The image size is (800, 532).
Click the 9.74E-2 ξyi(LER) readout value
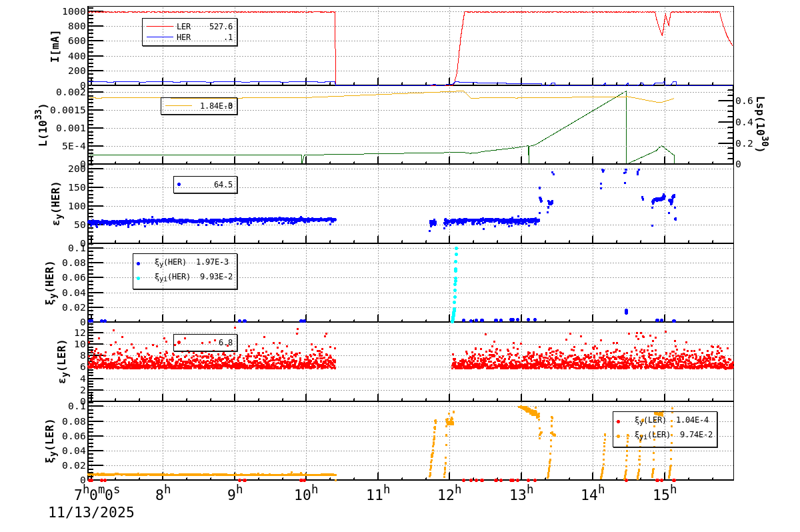coord(695,436)
